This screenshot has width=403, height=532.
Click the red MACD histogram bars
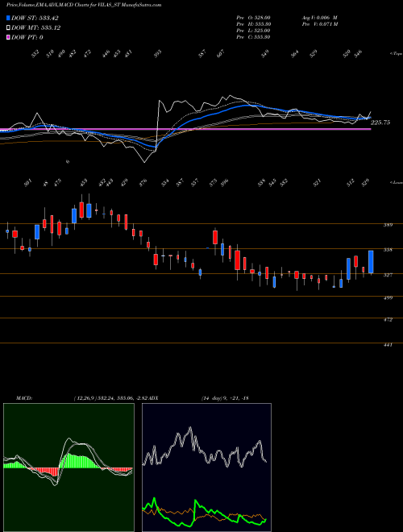44,472
